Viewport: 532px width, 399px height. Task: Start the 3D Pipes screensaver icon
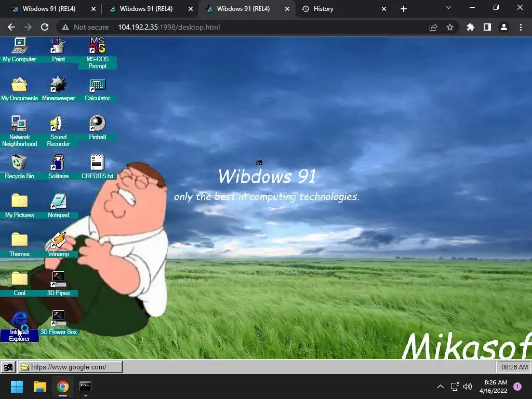point(58,284)
